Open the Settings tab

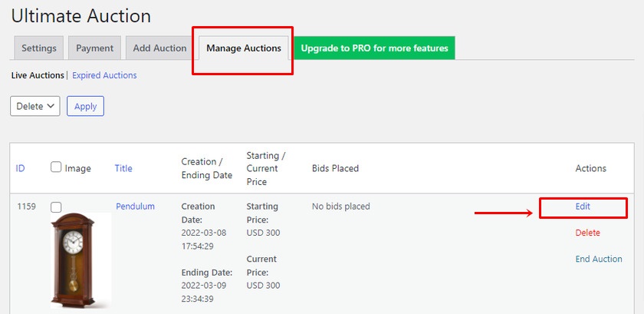(x=39, y=48)
